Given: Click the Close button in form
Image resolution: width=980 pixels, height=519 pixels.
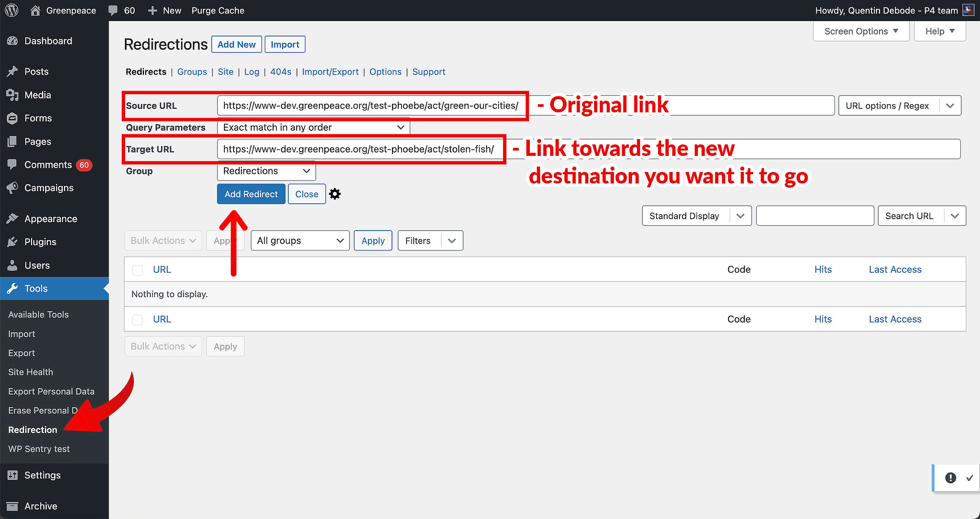Looking at the screenshot, I should coord(307,194).
